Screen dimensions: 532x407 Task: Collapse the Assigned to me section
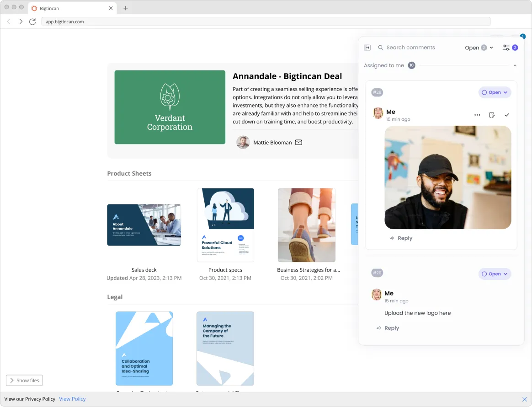click(x=515, y=65)
